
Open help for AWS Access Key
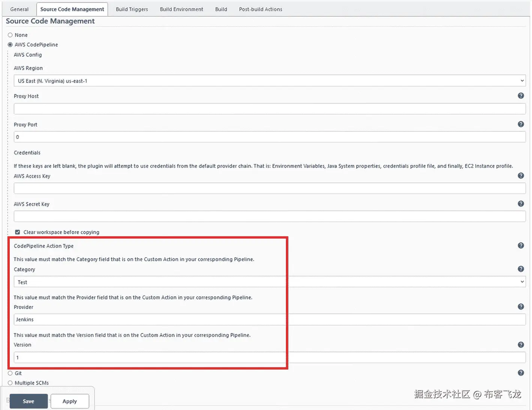[521, 176]
